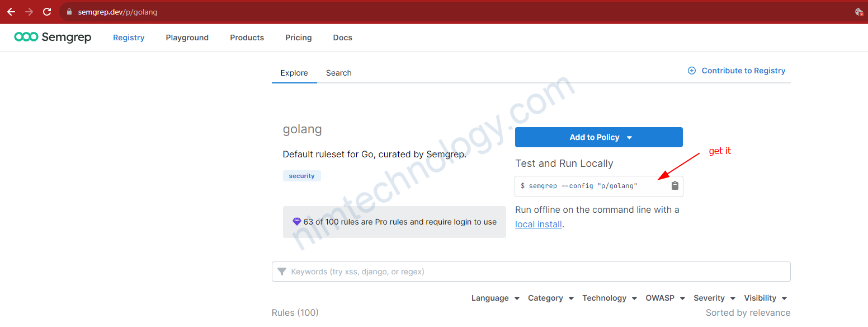This screenshot has height=327, width=868.
Task: Switch to the Search tab
Action: (x=338, y=73)
